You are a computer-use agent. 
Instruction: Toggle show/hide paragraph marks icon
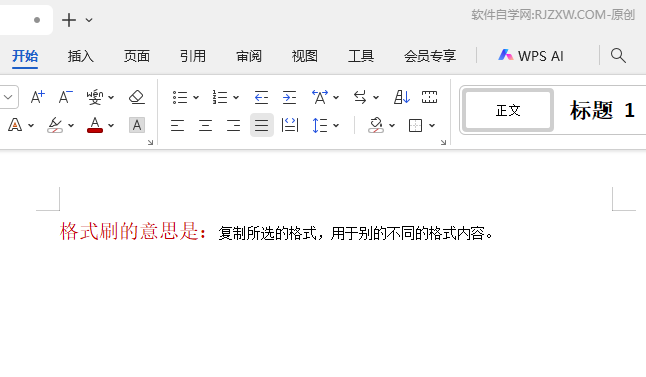[x=429, y=97]
